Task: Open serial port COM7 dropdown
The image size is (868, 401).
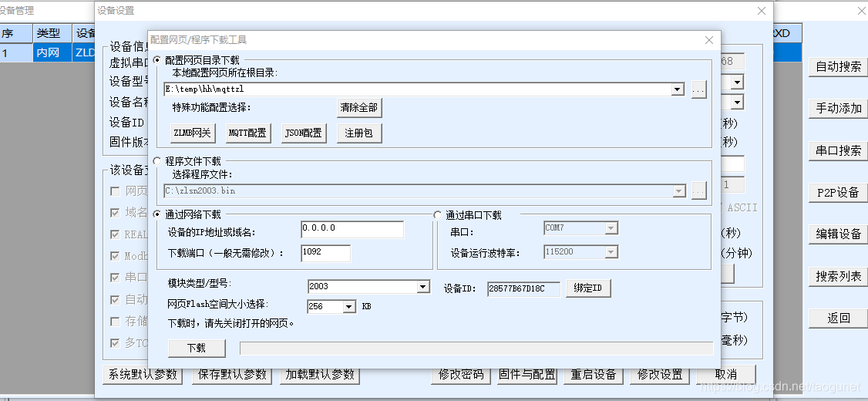Action: 611,227
